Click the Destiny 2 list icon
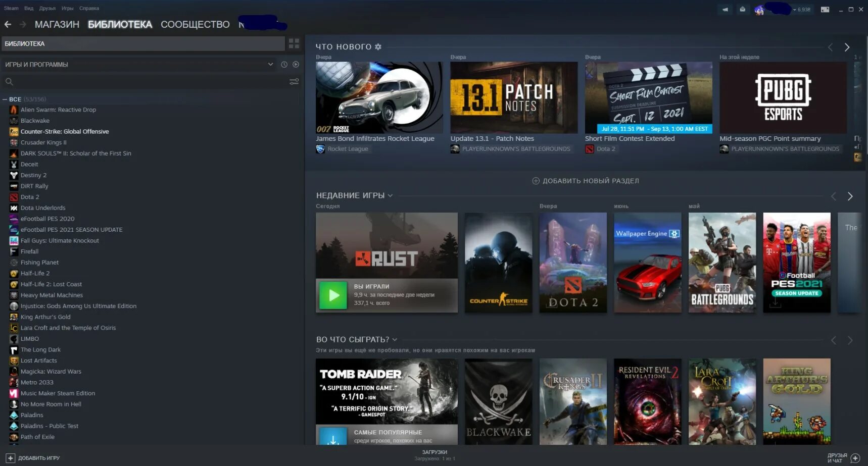The height and width of the screenshot is (466, 868). pos(14,175)
